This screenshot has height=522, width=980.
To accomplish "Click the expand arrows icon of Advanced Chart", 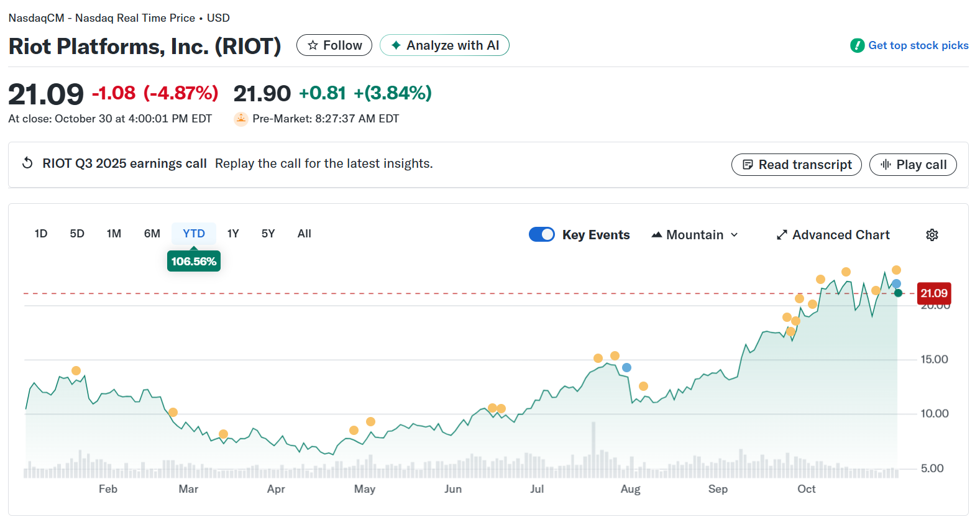I will click(x=782, y=235).
